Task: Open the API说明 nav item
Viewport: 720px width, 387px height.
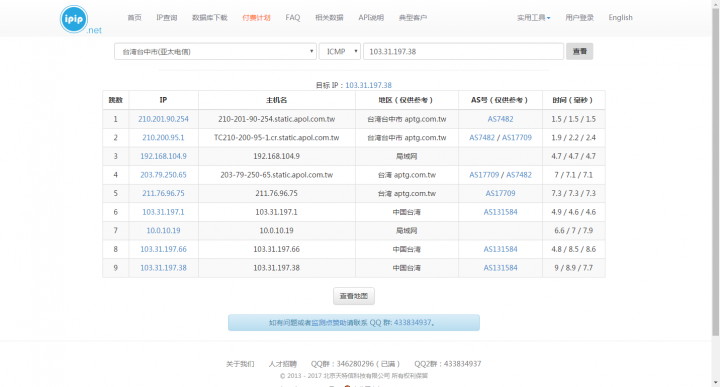Action: tap(371, 17)
